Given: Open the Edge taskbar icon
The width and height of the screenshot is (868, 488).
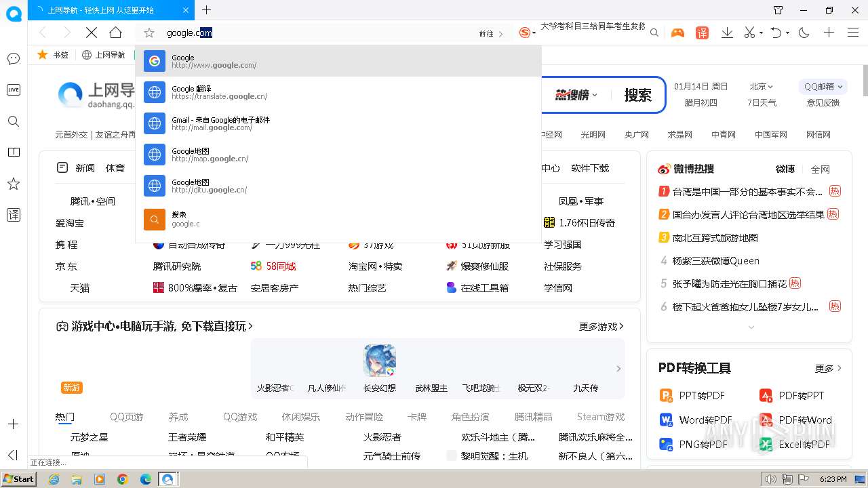Looking at the screenshot, I should point(145,479).
